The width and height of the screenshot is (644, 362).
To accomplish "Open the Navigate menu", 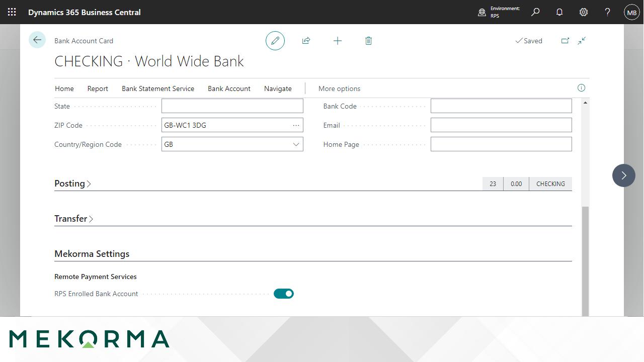I will coord(278,88).
